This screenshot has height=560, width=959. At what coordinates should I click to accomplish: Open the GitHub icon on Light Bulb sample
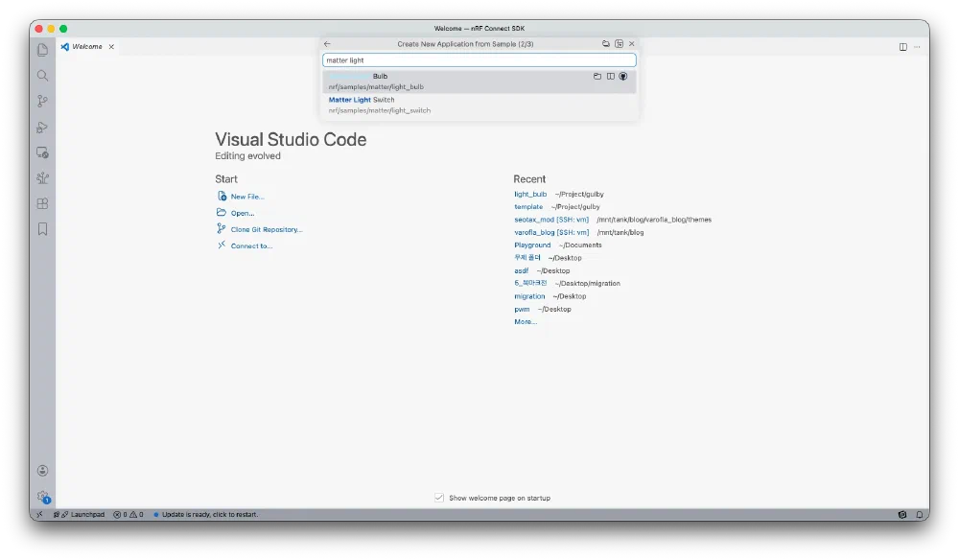(623, 76)
